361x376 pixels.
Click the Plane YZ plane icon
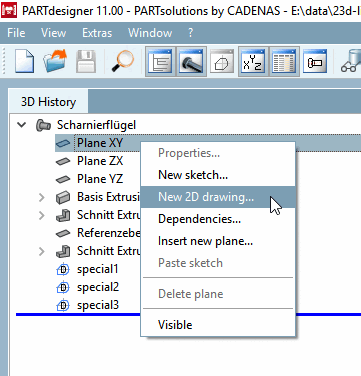pyautogui.click(x=63, y=180)
